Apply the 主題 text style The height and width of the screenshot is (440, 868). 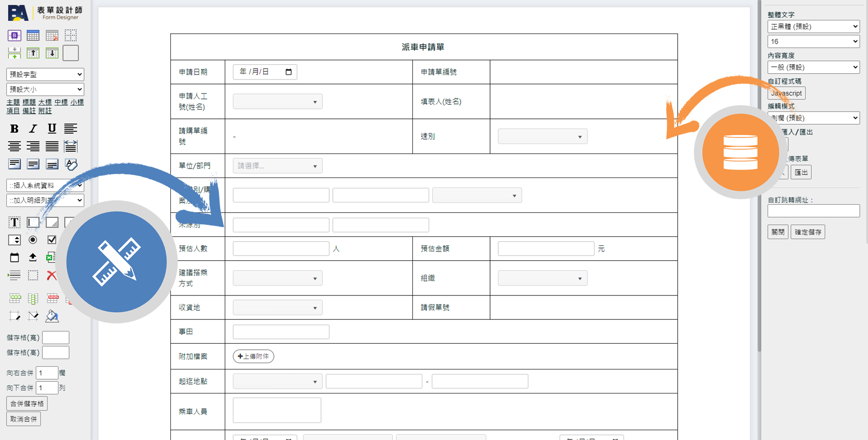tap(13, 102)
